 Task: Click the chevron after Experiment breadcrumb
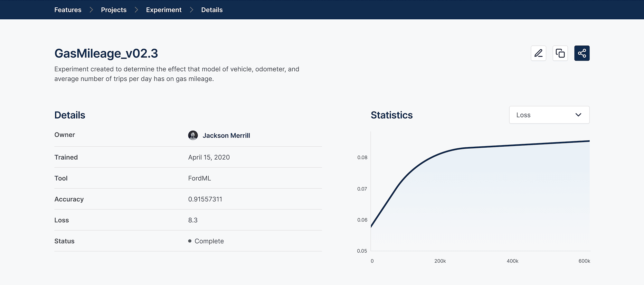point(192,10)
